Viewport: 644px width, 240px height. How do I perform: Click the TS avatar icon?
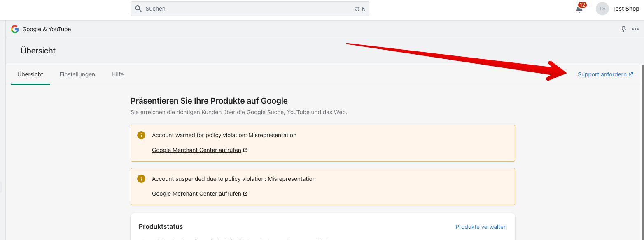point(602,9)
